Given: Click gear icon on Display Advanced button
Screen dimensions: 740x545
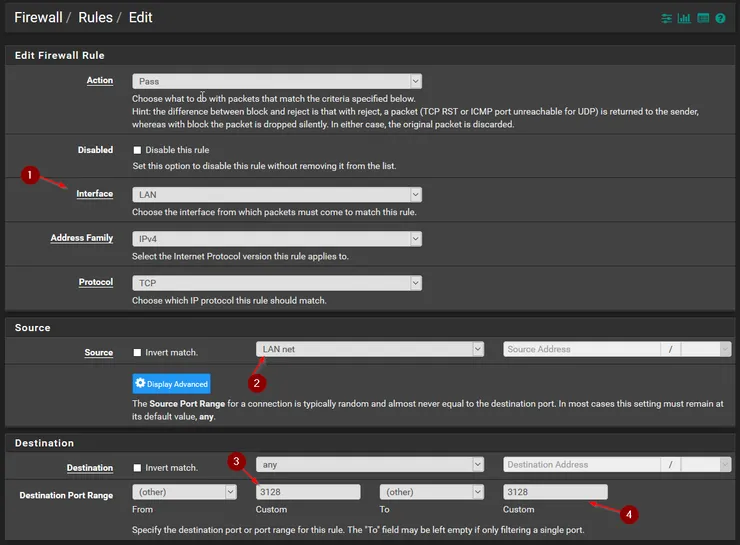Looking at the screenshot, I should click(141, 383).
